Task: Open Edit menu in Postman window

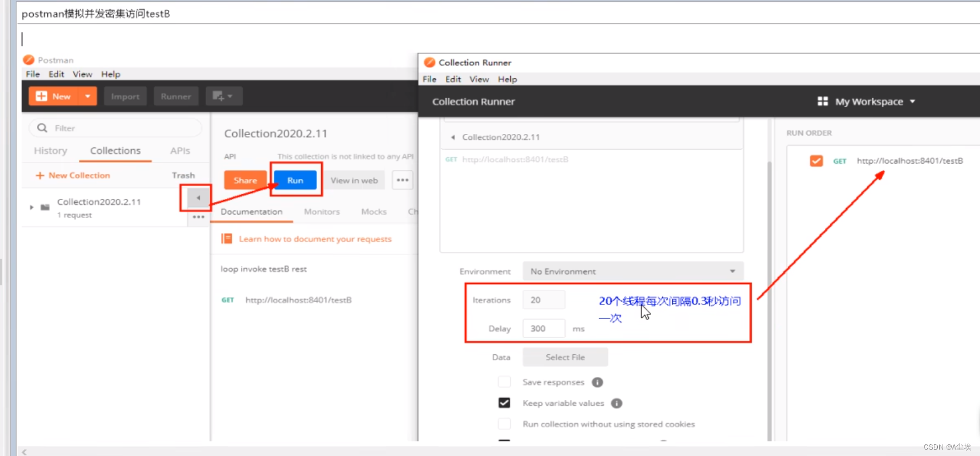Action: [x=56, y=74]
